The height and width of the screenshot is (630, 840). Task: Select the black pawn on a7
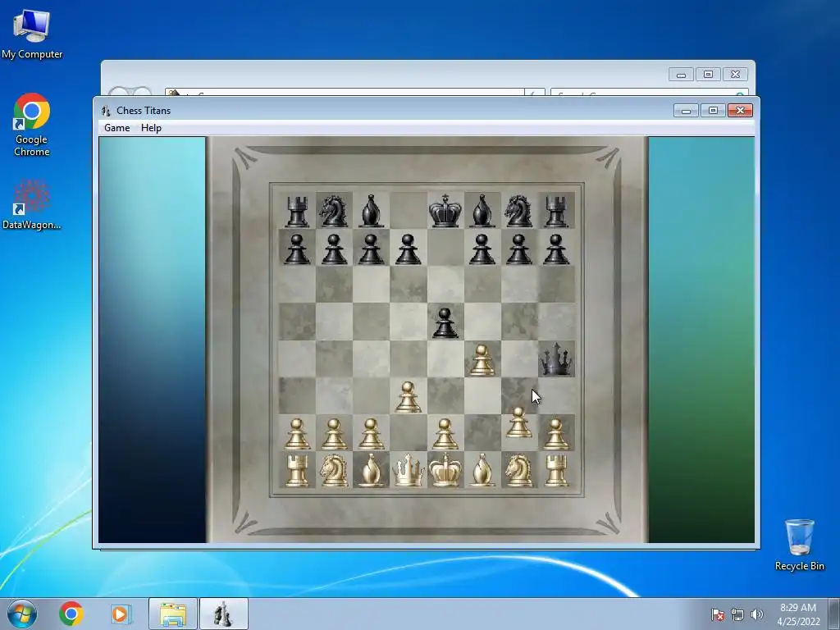pos(297,249)
